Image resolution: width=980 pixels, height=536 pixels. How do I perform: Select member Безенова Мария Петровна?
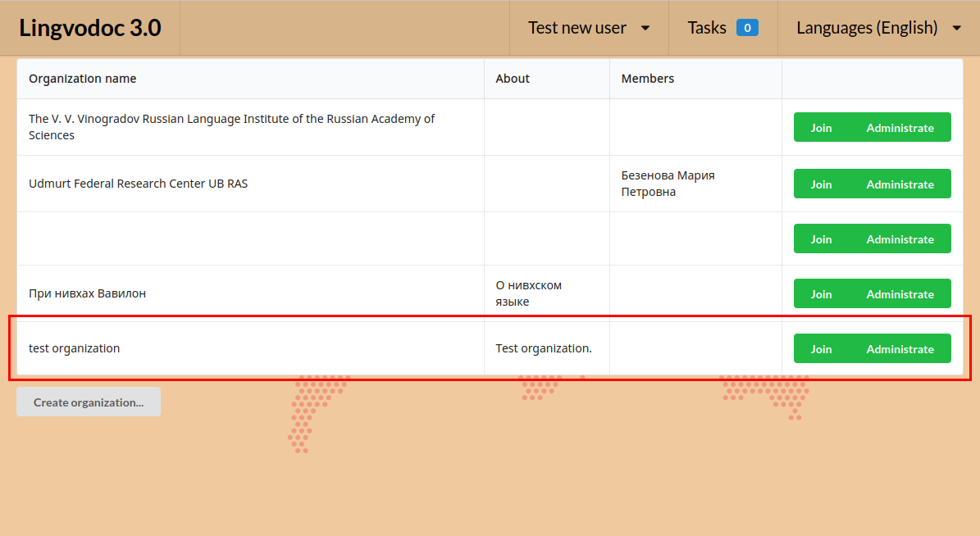click(668, 184)
